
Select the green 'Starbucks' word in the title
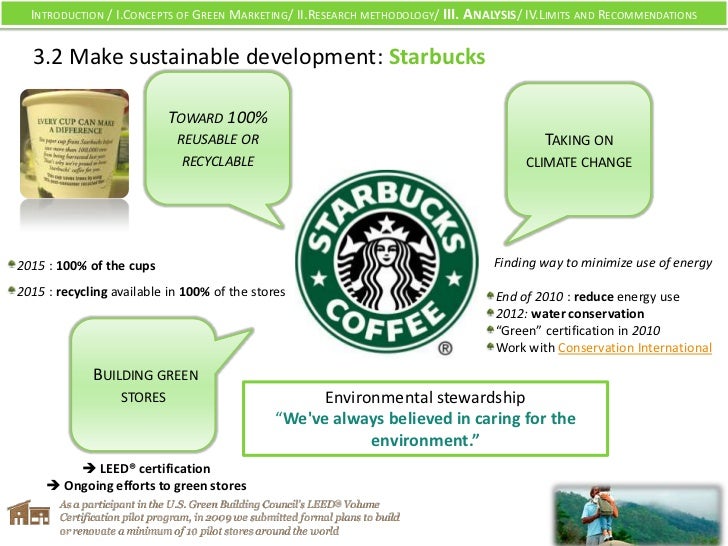[437, 57]
